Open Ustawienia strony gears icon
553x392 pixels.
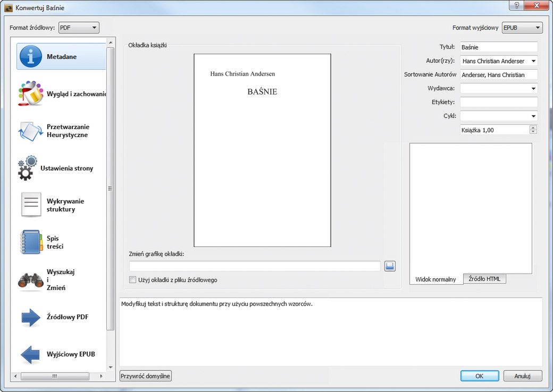[28, 168]
